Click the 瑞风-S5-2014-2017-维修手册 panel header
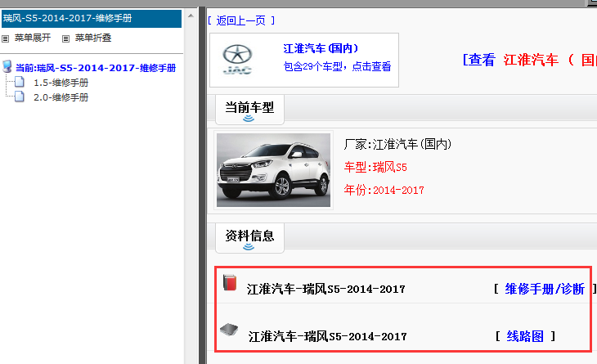The height and width of the screenshot is (364, 597). pos(92,18)
